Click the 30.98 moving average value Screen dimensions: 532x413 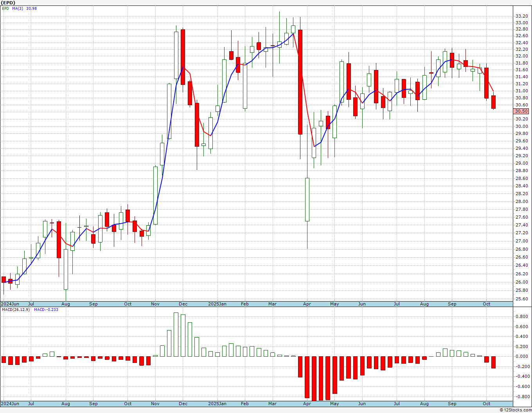click(31, 8)
